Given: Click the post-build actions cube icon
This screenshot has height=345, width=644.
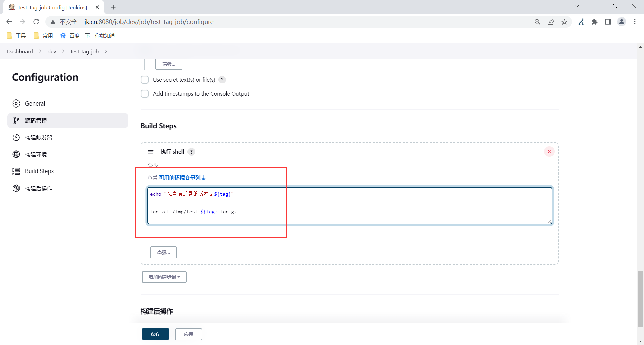Looking at the screenshot, I should (16, 188).
